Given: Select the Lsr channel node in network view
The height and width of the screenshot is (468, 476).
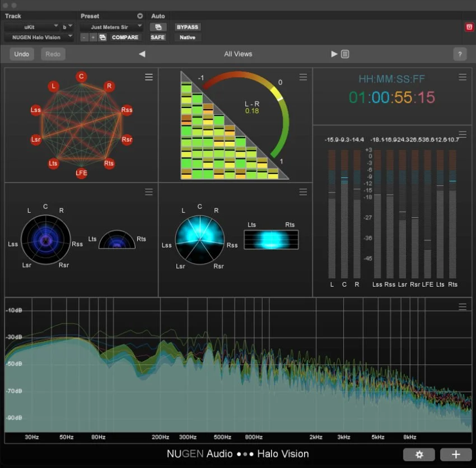Looking at the screenshot, I should (x=36, y=139).
